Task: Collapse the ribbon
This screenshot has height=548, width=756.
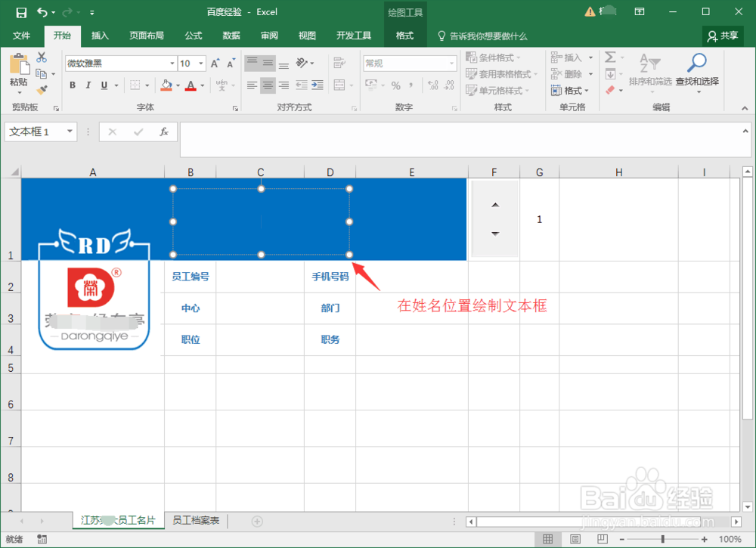Action: click(745, 108)
